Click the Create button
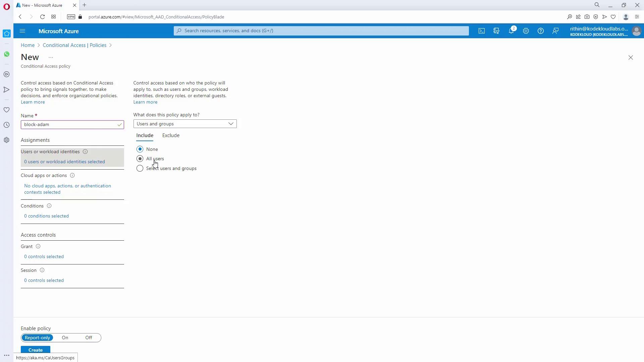Screen dimensions: 644x362 pos(36,350)
